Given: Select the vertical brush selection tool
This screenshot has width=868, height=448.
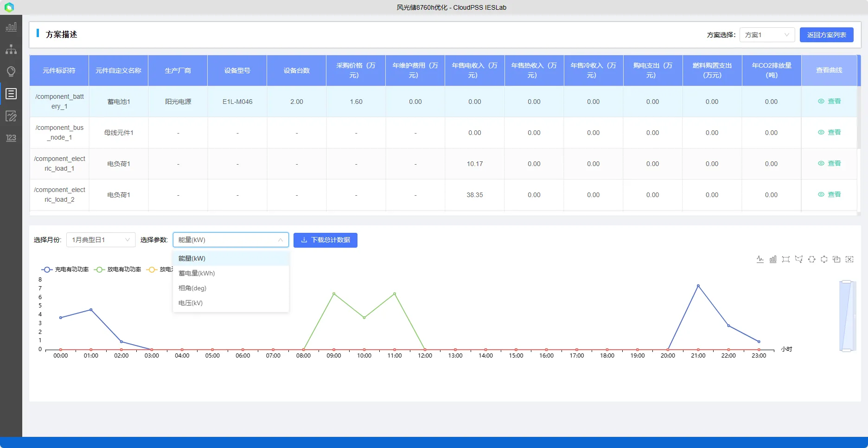Looking at the screenshot, I should (x=824, y=259).
